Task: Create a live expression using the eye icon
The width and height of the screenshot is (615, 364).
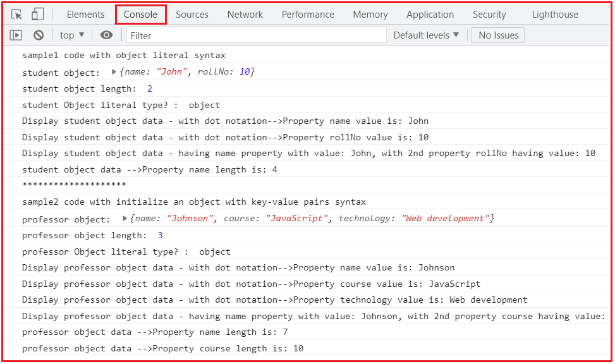Action: click(x=106, y=35)
